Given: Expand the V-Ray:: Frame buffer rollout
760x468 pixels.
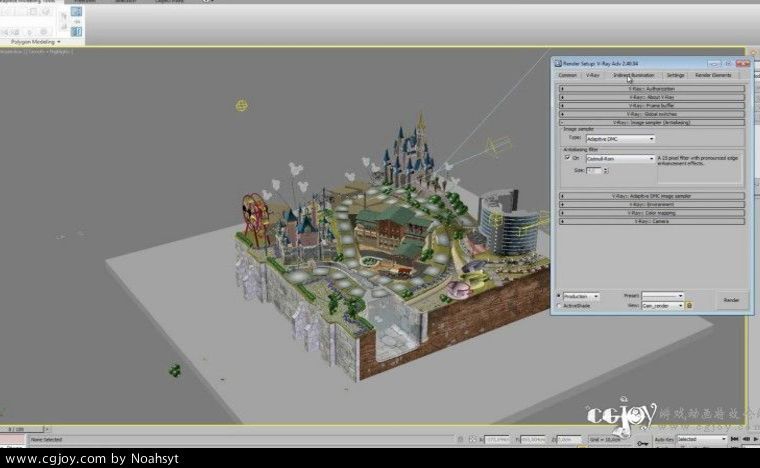Looking at the screenshot, I should pos(652,106).
